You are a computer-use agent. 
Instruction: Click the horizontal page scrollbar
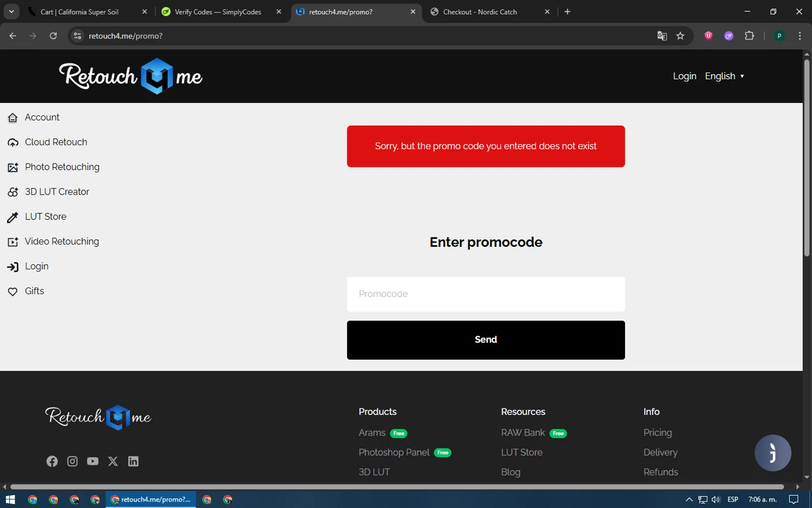pos(397,487)
